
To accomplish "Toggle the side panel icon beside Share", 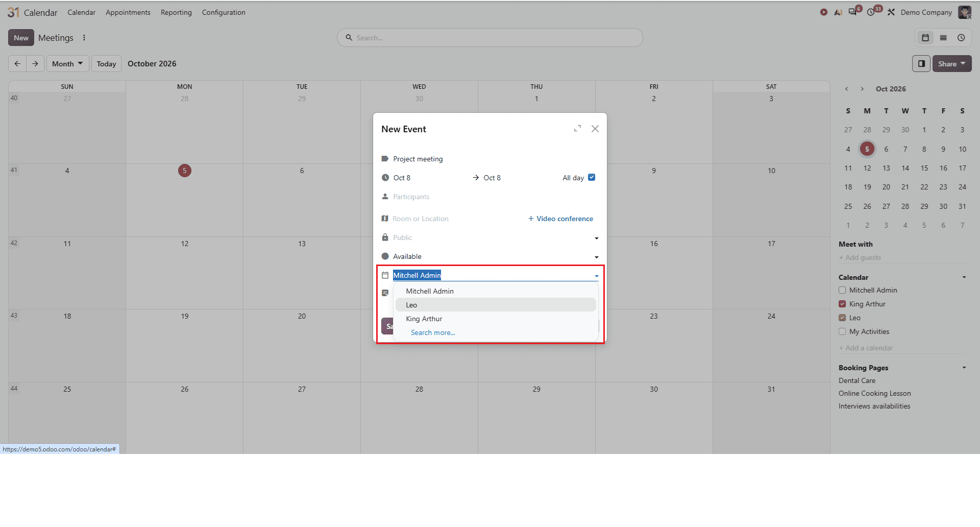I will [x=921, y=64].
